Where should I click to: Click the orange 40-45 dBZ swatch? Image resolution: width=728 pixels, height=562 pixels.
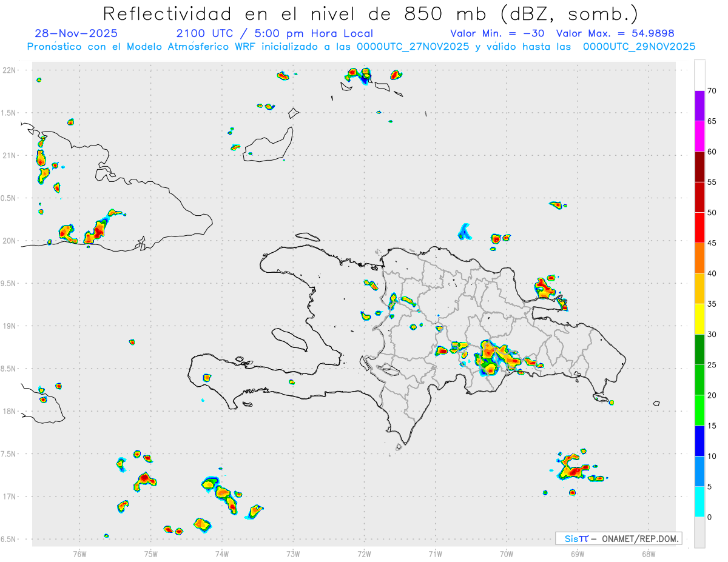pos(699,258)
